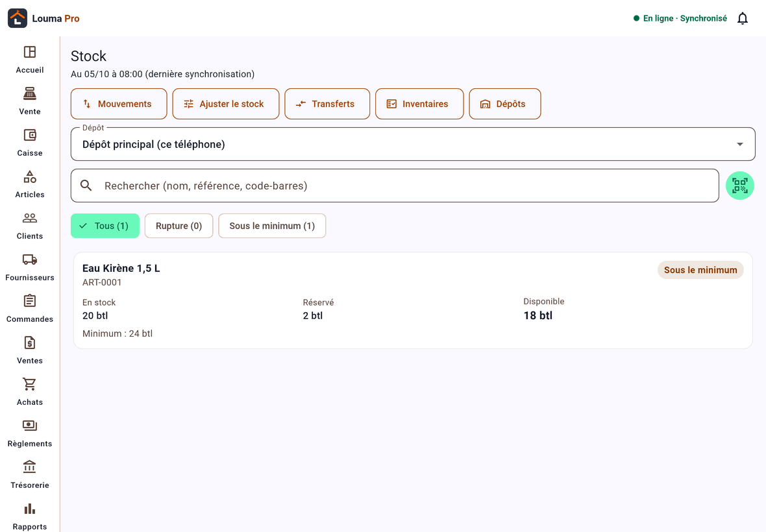Open the Dépôts button

[x=504, y=104]
